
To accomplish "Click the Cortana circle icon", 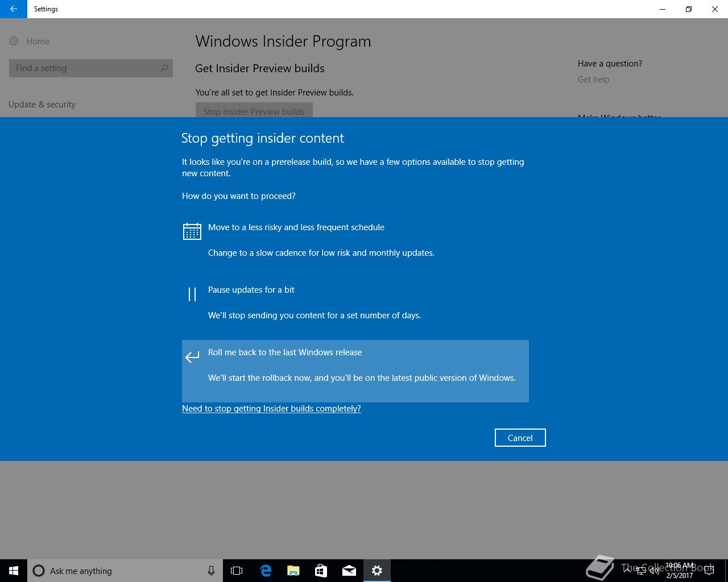I will point(39,571).
